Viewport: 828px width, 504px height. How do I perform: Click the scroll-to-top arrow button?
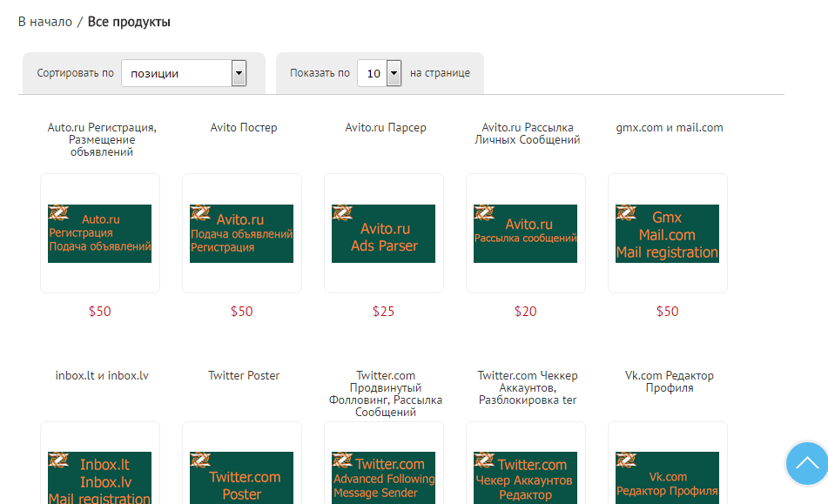point(807,463)
